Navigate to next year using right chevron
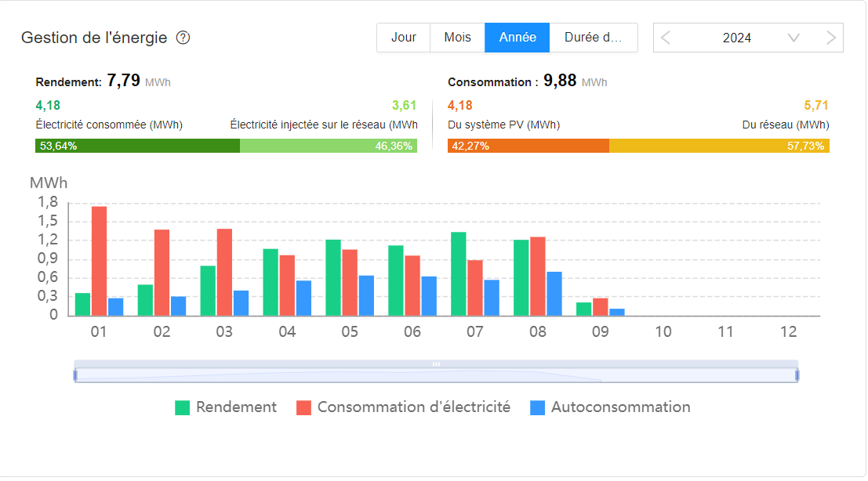 [830, 37]
